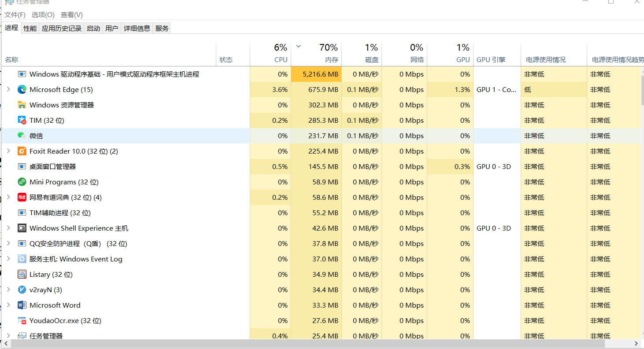Click the 桌面窗口管理器 process icon

22,166
